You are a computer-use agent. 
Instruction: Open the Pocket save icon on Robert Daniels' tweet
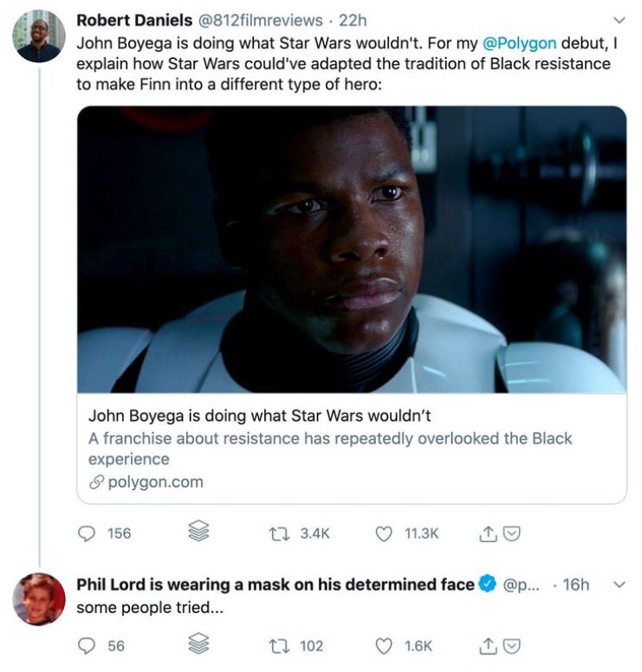(511, 533)
